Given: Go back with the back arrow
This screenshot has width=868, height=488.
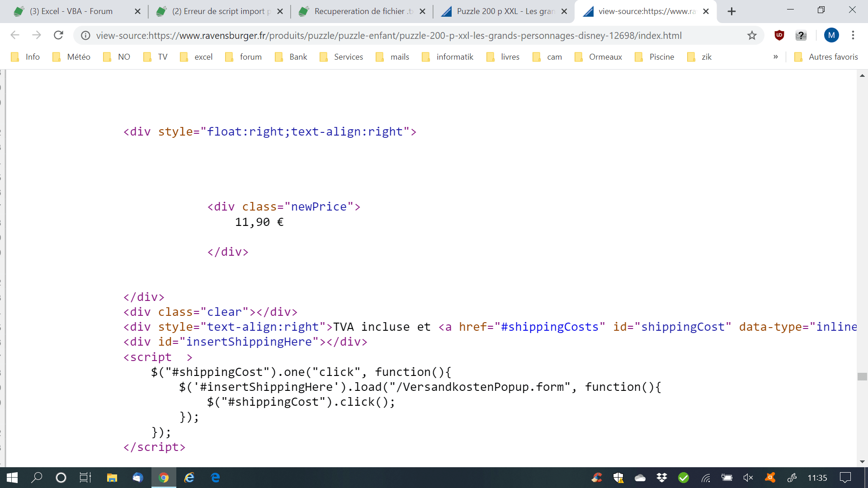Looking at the screenshot, I should 15,35.
